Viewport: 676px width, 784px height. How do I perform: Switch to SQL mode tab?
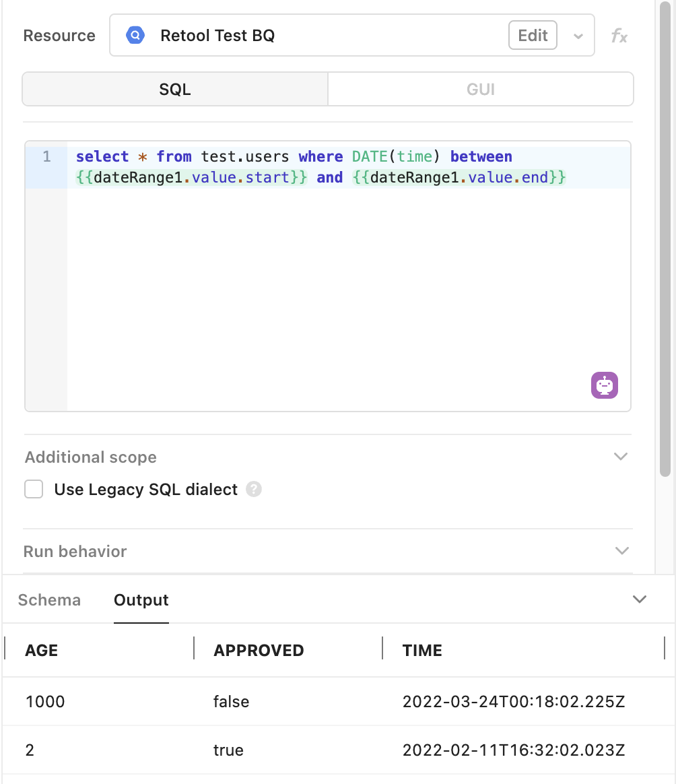[175, 90]
